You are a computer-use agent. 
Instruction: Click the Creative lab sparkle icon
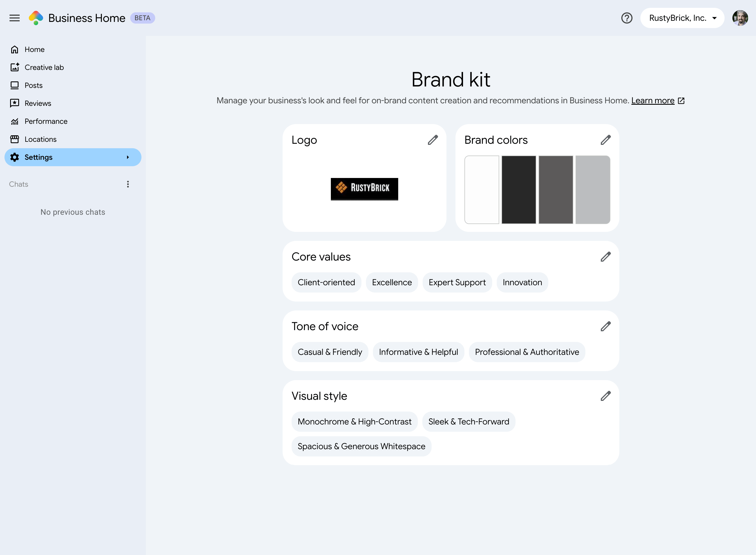pyautogui.click(x=14, y=67)
